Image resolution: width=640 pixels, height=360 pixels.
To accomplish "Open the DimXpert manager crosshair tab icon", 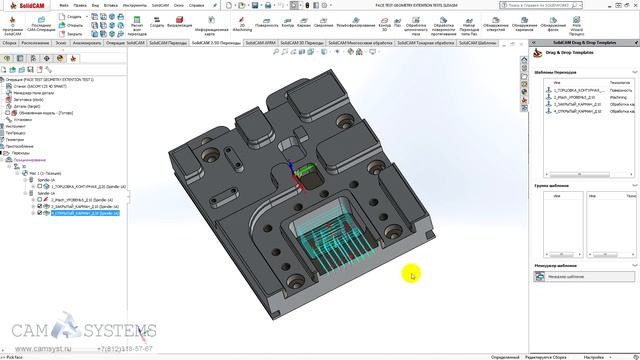I will pyautogui.click(x=47, y=58).
